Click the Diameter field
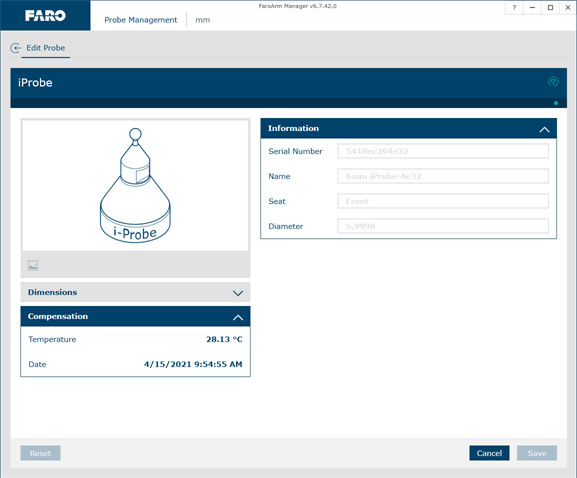This screenshot has height=478, width=577. (x=443, y=226)
